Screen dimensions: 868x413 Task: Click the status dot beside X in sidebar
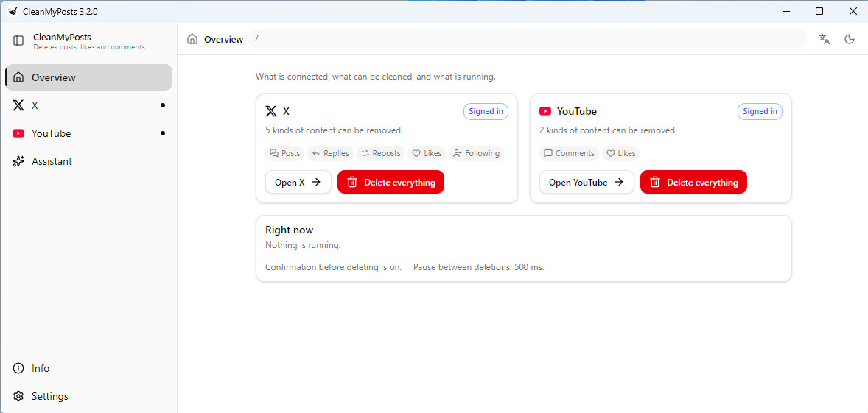162,105
